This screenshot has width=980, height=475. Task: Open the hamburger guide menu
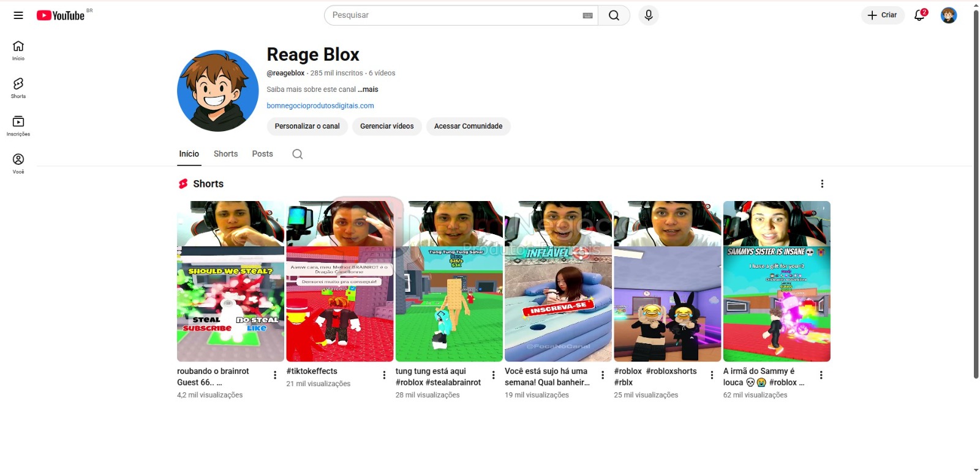[x=18, y=15]
